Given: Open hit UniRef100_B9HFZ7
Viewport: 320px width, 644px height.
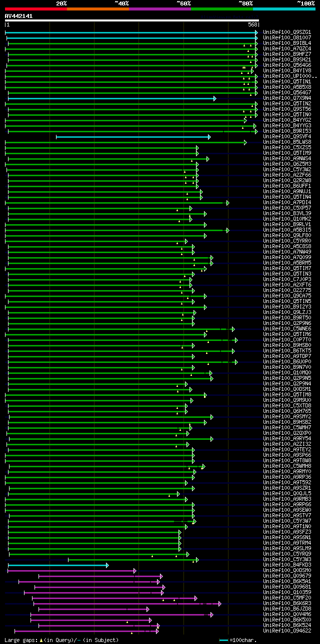Looking at the screenshot, I should click(x=287, y=54).
